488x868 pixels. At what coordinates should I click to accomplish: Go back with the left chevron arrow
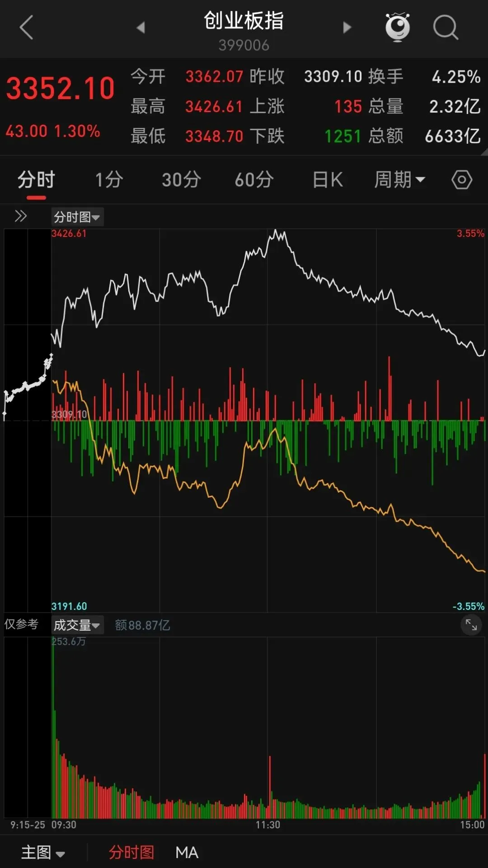27,28
